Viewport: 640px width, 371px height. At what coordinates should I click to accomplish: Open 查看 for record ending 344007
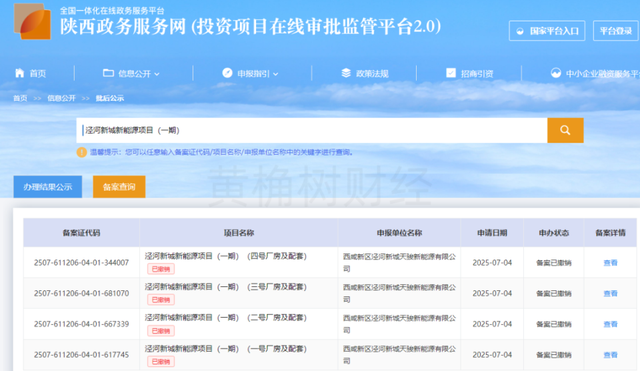tap(610, 263)
